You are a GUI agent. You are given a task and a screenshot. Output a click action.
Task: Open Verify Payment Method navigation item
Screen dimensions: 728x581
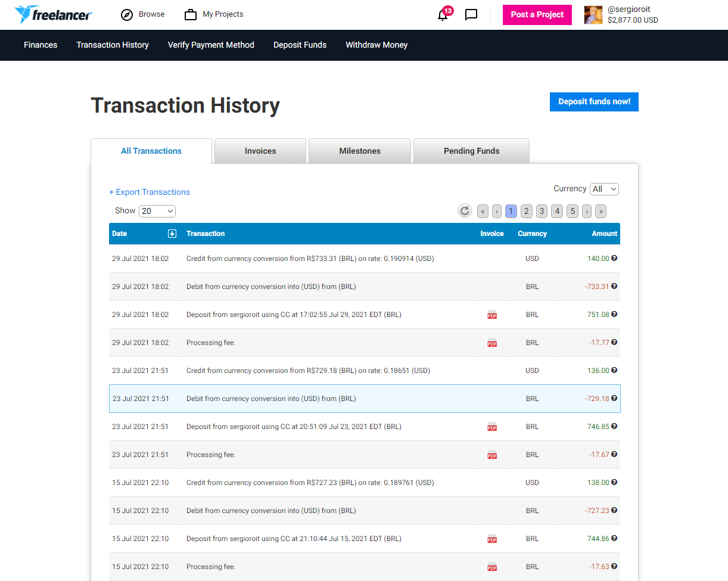click(211, 45)
